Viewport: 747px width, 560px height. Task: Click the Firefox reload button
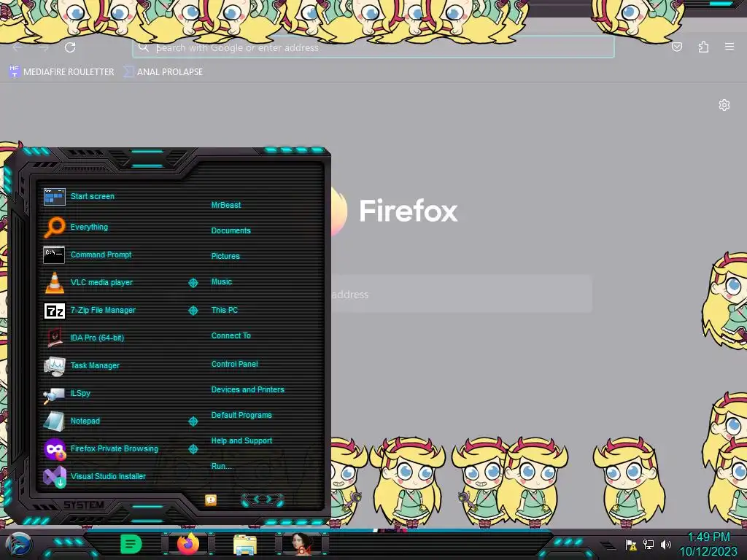point(70,47)
